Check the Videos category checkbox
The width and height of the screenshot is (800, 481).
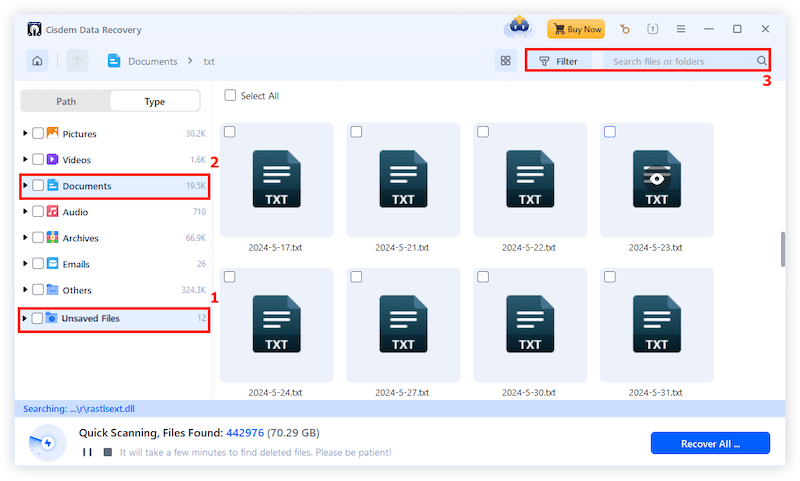[x=38, y=159]
